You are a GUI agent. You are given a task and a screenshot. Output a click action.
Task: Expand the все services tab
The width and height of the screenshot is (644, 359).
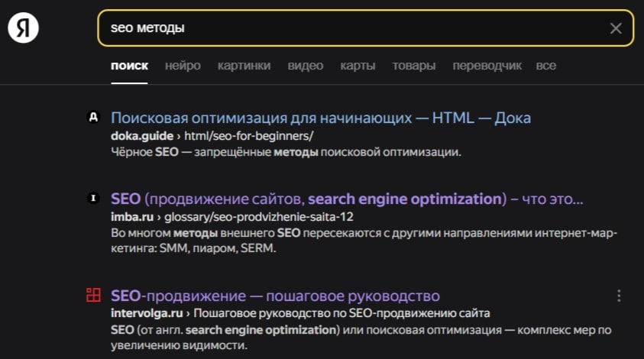(546, 66)
